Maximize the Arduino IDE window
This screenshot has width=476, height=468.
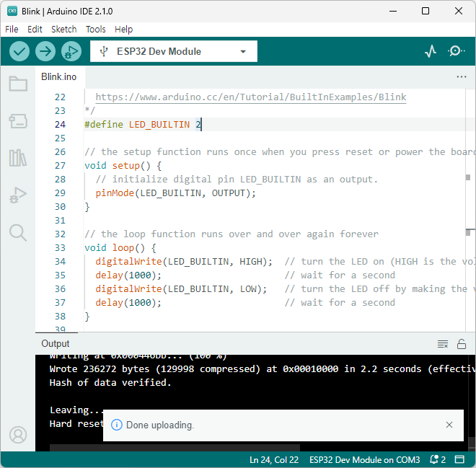click(426, 11)
